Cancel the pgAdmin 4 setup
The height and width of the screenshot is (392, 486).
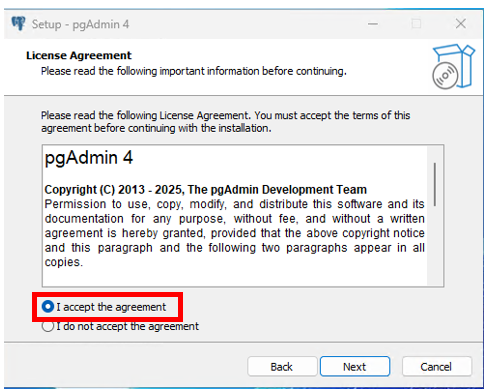(x=437, y=366)
